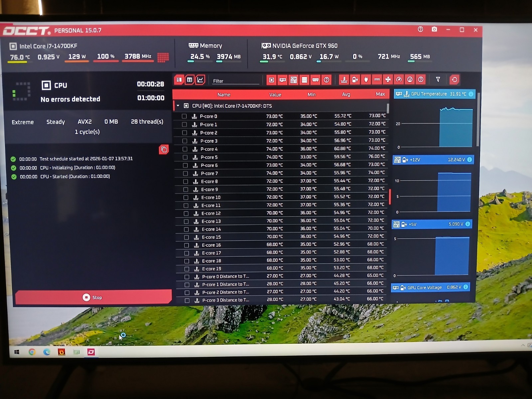Select the P-core 5 sensor row name
The image size is (532, 399).
click(x=209, y=157)
